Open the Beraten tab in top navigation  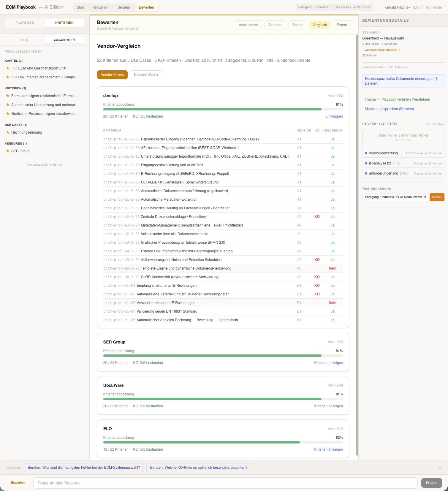(x=124, y=7)
